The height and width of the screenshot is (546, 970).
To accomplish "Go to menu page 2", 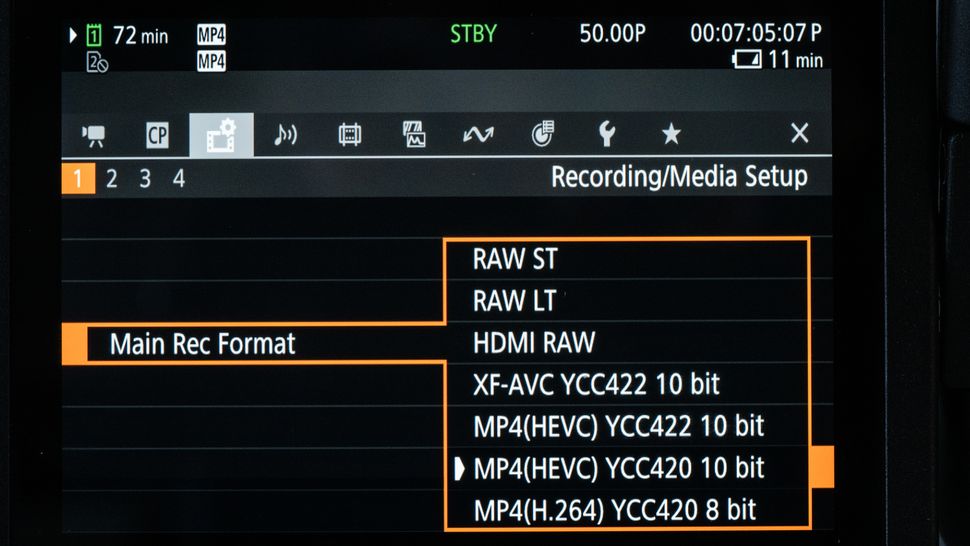I will [111, 180].
